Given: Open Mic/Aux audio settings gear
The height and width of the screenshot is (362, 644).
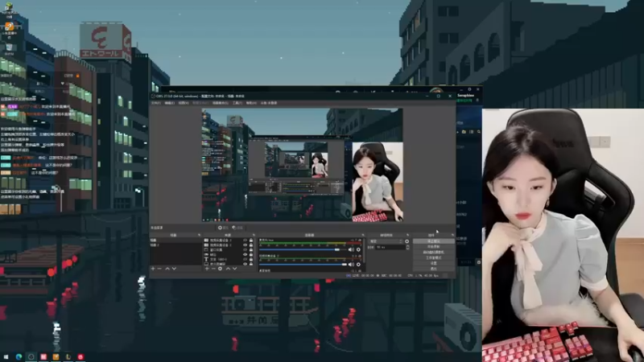Looking at the screenshot, I should [358, 249].
